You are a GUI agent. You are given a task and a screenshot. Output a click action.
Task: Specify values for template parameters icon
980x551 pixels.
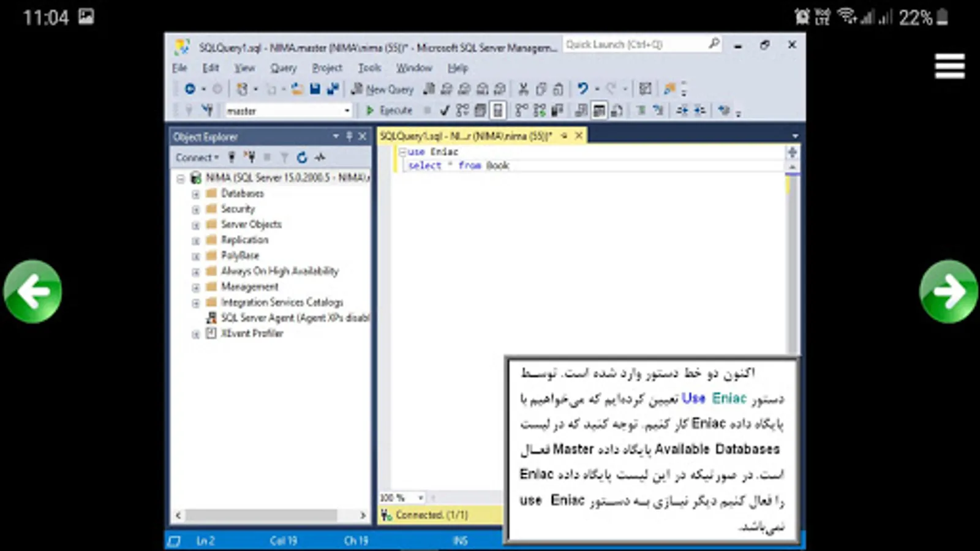point(724,110)
